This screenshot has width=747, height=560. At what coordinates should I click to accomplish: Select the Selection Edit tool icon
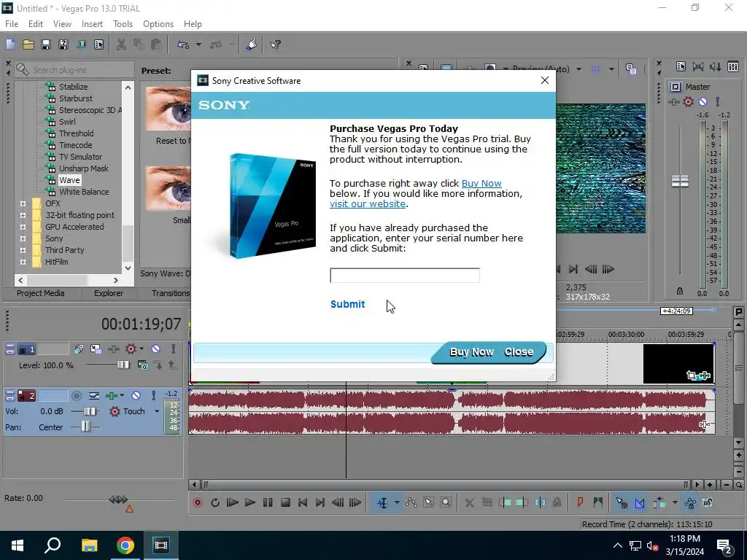coord(428,502)
